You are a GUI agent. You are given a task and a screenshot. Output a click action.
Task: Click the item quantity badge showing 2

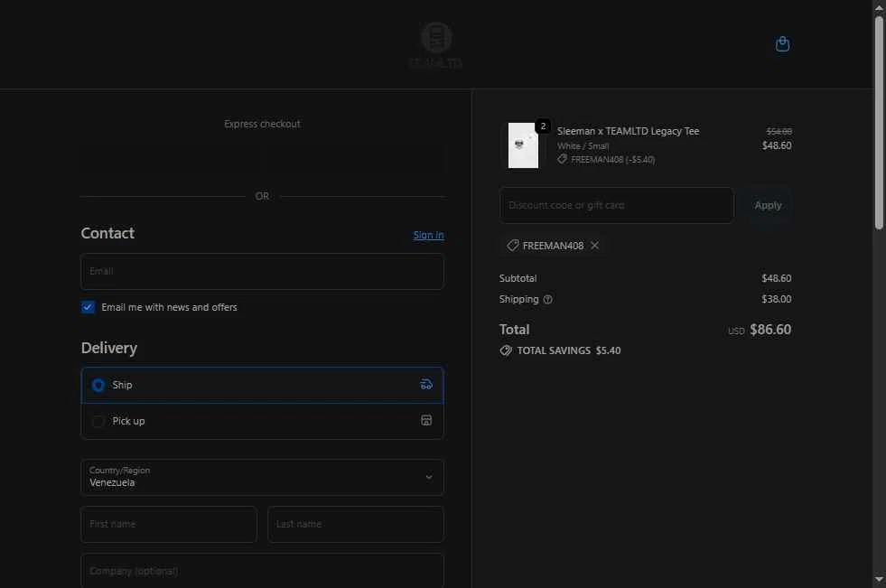(x=543, y=126)
